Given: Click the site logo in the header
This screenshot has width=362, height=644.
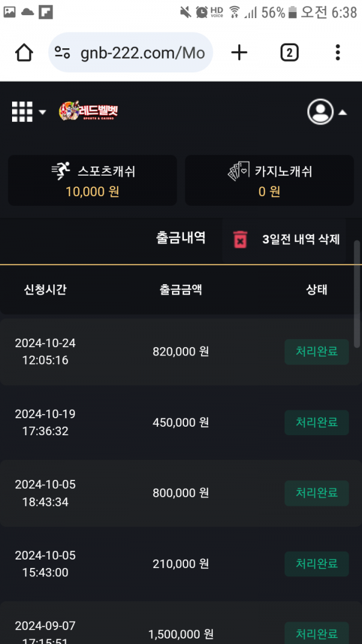Looking at the screenshot, I should pos(89,112).
